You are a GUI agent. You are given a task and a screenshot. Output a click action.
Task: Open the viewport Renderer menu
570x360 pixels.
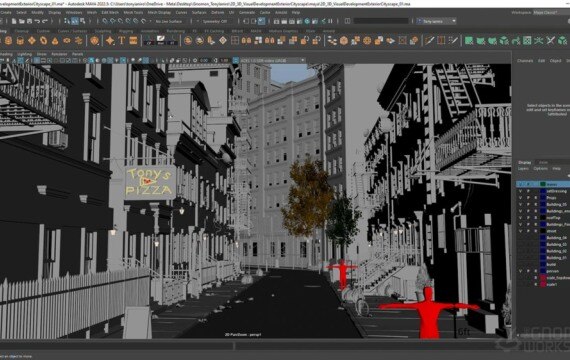tap(59, 54)
